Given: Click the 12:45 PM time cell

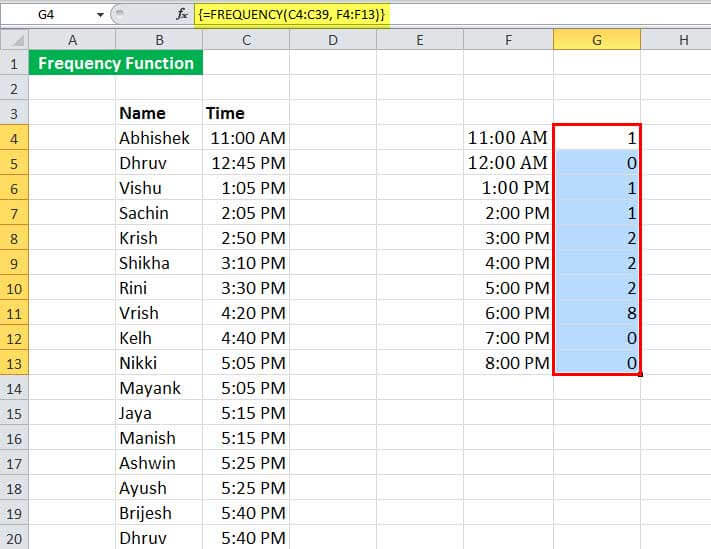Looking at the screenshot, I should click(245, 163).
